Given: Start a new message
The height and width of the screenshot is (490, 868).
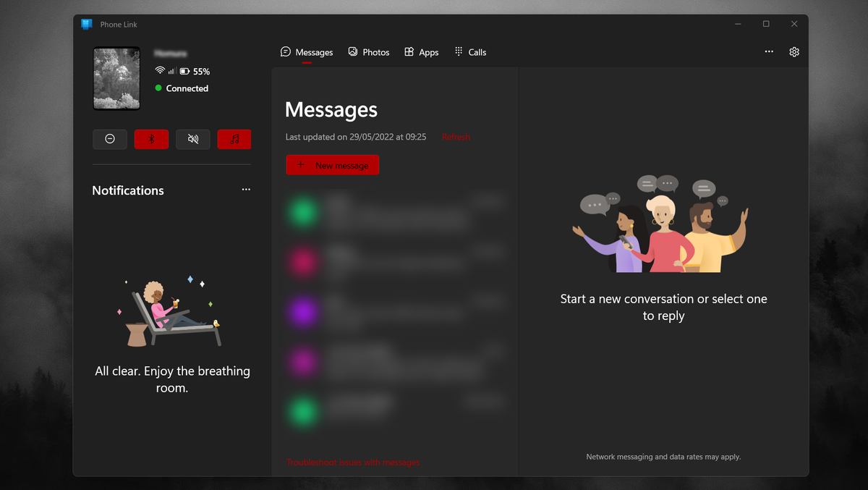Looking at the screenshot, I should [332, 164].
